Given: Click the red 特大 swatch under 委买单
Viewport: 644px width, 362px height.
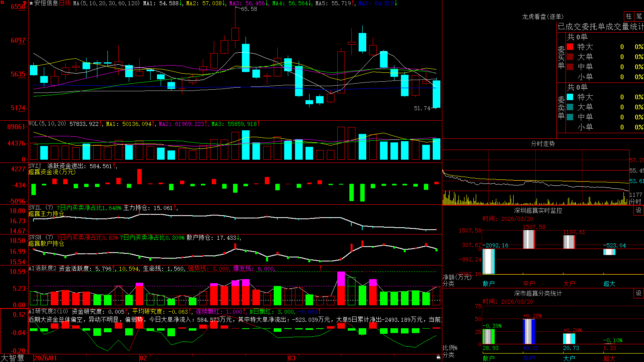Looking at the screenshot, I should point(570,47).
